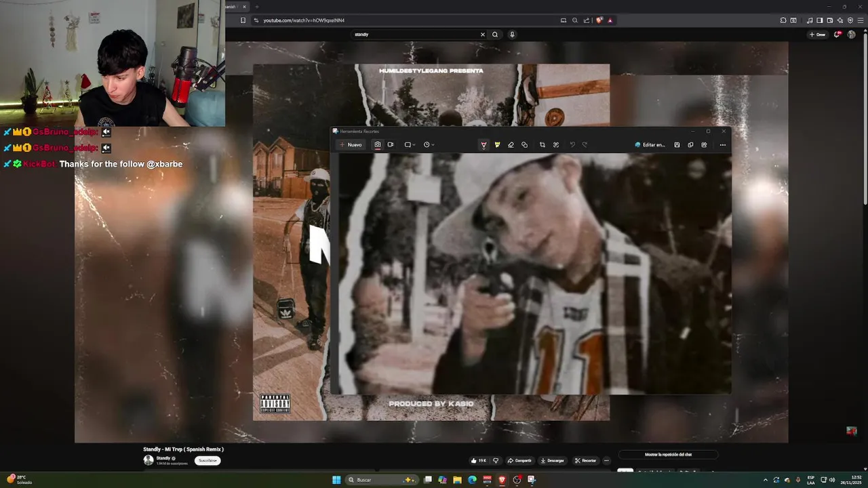Open File Explorer from the taskbar
This screenshot has width=868, height=488.
tap(457, 480)
